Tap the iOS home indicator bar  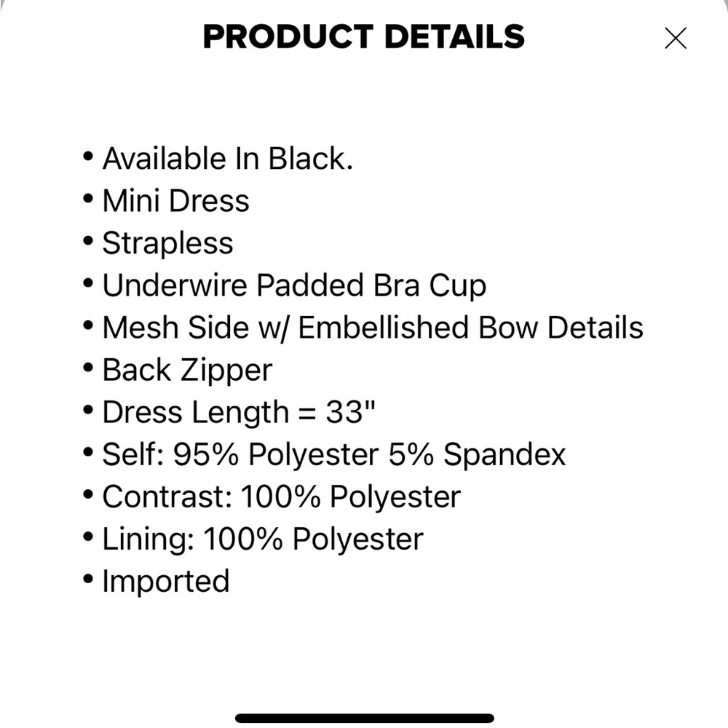point(364,718)
